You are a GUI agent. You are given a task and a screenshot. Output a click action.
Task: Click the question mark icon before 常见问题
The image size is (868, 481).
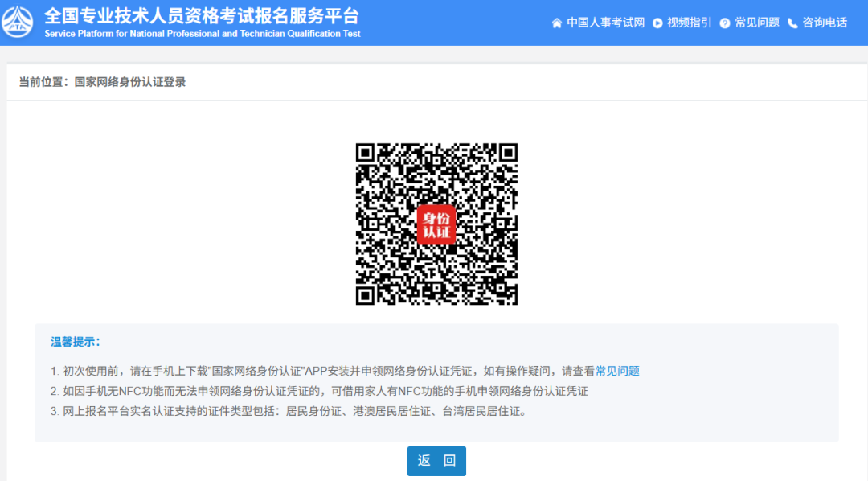click(x=724, y=23)
